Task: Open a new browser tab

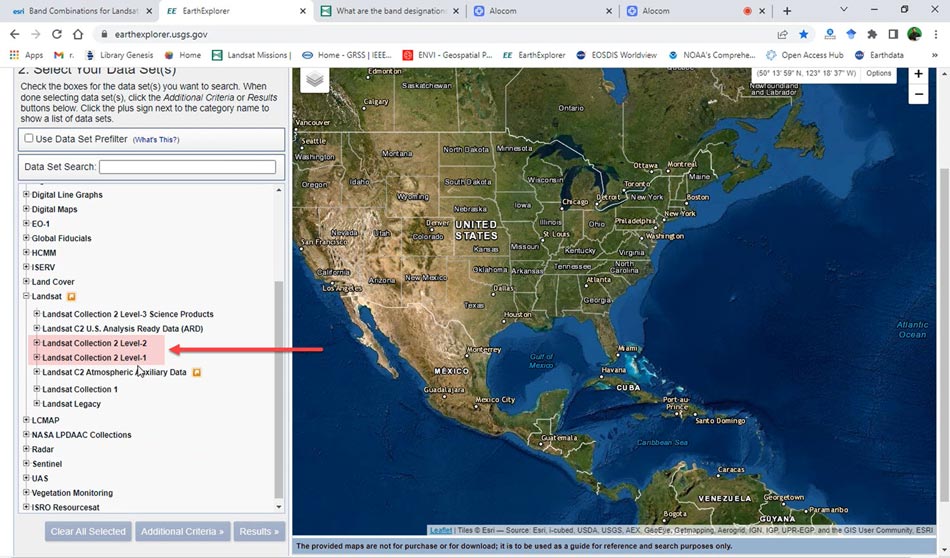Action: click(x=787, y=11)
